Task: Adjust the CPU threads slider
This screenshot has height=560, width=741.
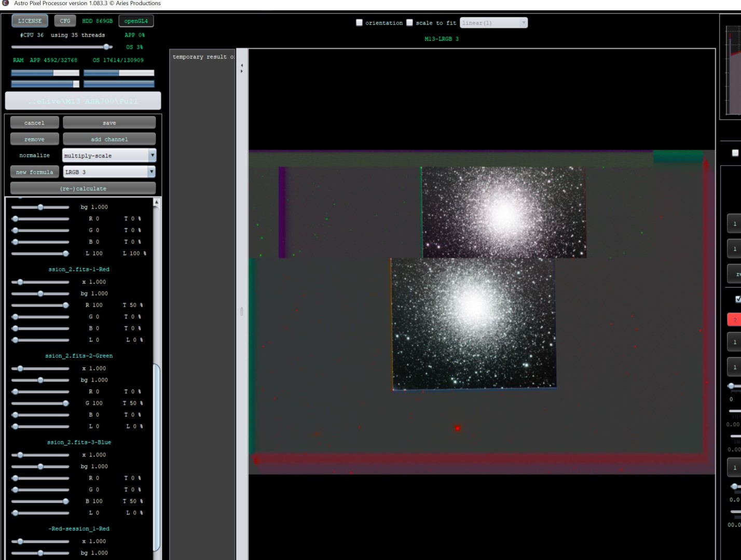Action: point(62,47)
